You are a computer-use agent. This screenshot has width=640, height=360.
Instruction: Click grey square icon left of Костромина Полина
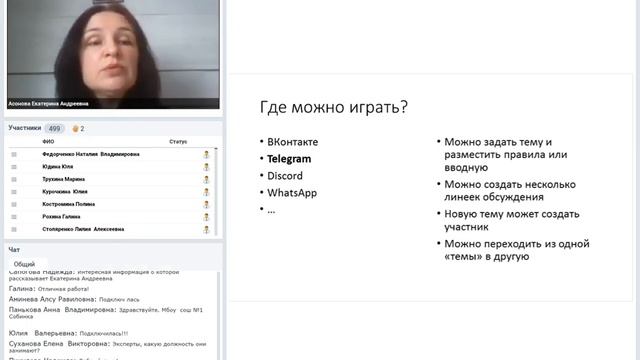pos(14,204)
